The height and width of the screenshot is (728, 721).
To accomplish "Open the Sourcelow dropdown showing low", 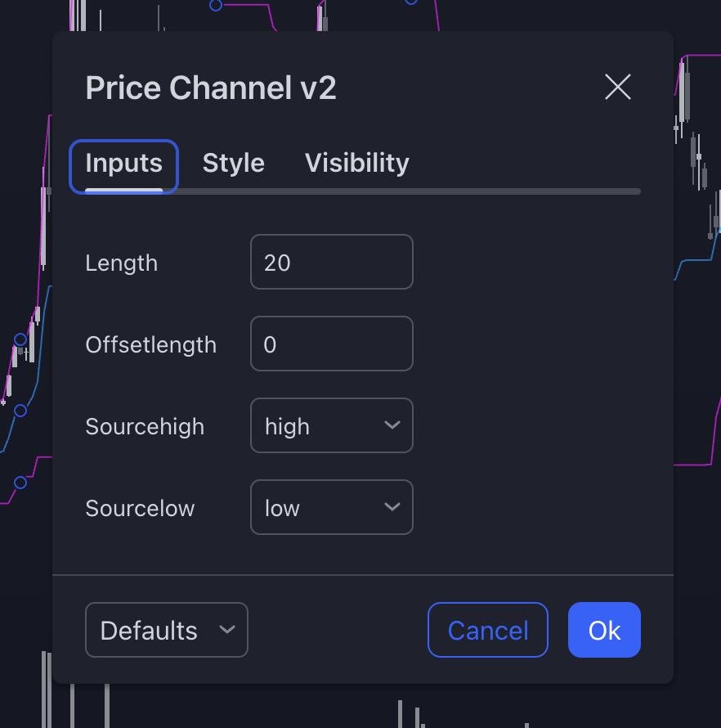I will click(x=331, y=507).
